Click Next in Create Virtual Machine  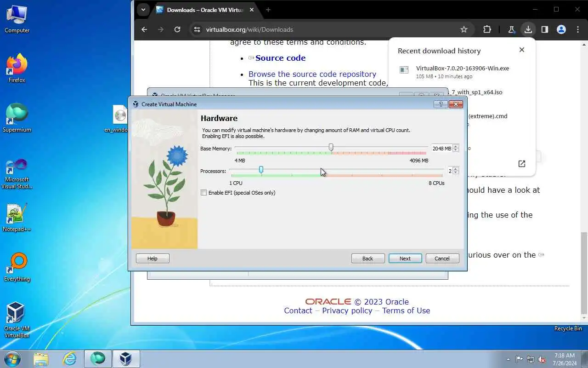[405, 259]
